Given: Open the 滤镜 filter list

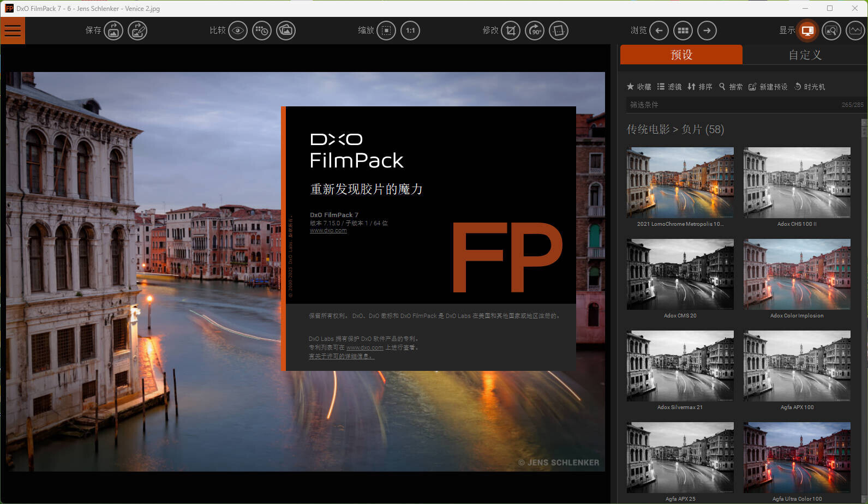Looking at the screenshot, I should [x=669, y=87].
